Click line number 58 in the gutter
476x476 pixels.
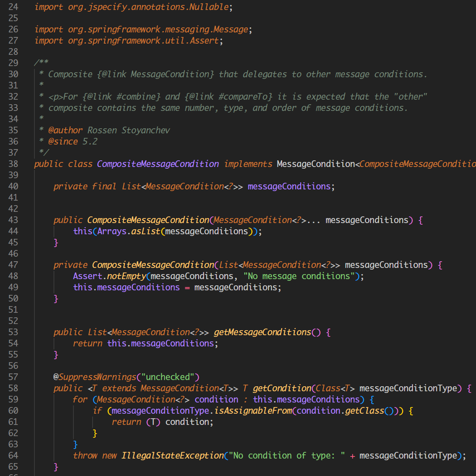[x=13, y=388]
